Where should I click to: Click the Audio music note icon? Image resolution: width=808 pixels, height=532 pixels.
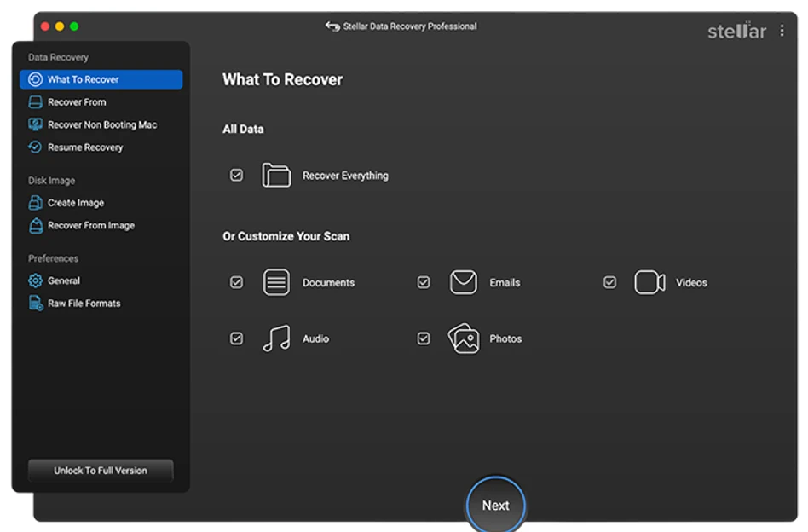pos(276,338)
